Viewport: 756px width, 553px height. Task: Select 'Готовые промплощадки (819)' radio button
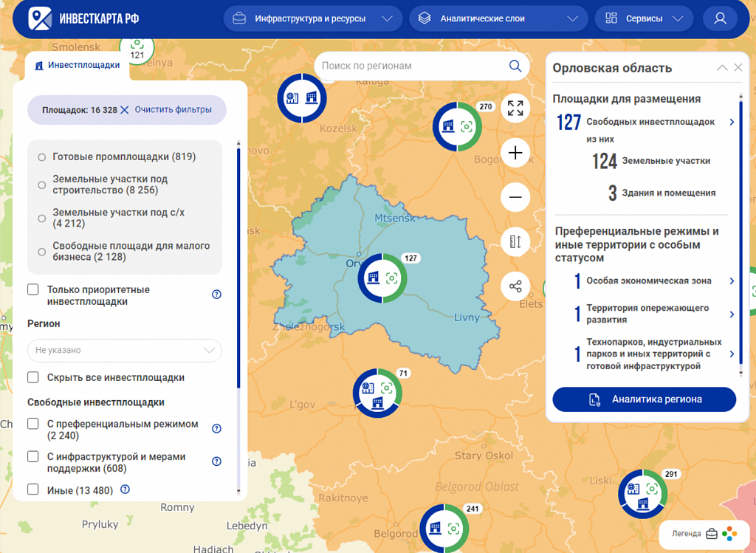tap(42, 157)
